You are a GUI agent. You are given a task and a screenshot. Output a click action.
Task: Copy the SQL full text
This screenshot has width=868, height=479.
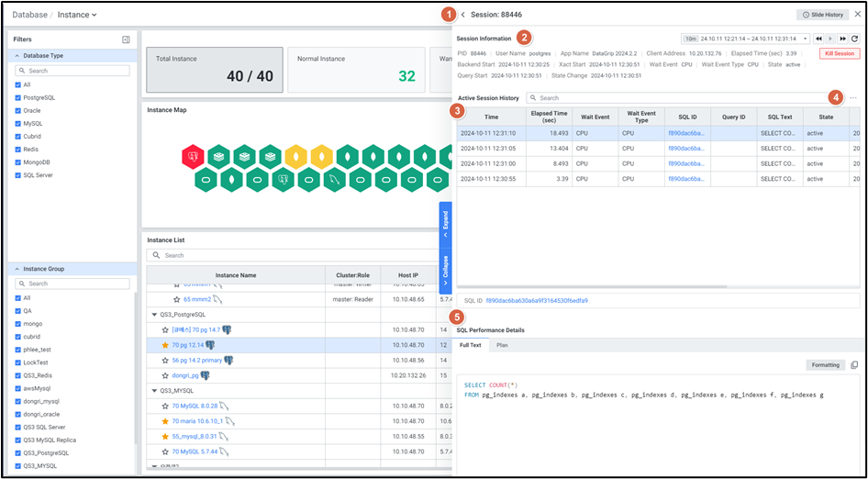coord(854,365)
